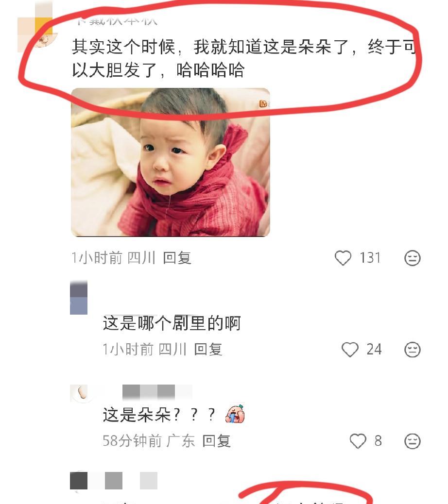The height and width of the screenshot is (504, 448).
Task: Open the top commenter's avatar profile
Action: pyautogui.click(x=37, y=32)
